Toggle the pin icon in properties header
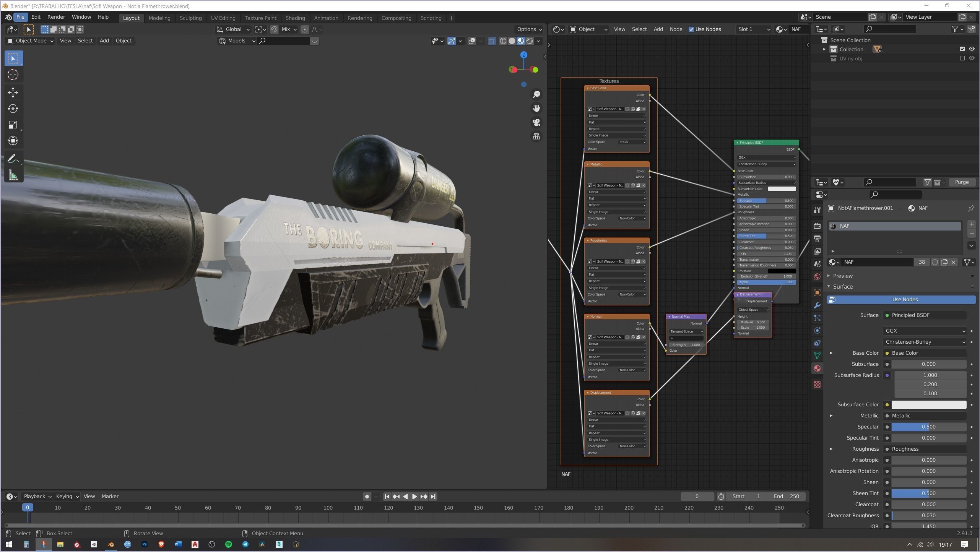Image resolution: width=980 pixels, height=552 pixels. [971, 208]
